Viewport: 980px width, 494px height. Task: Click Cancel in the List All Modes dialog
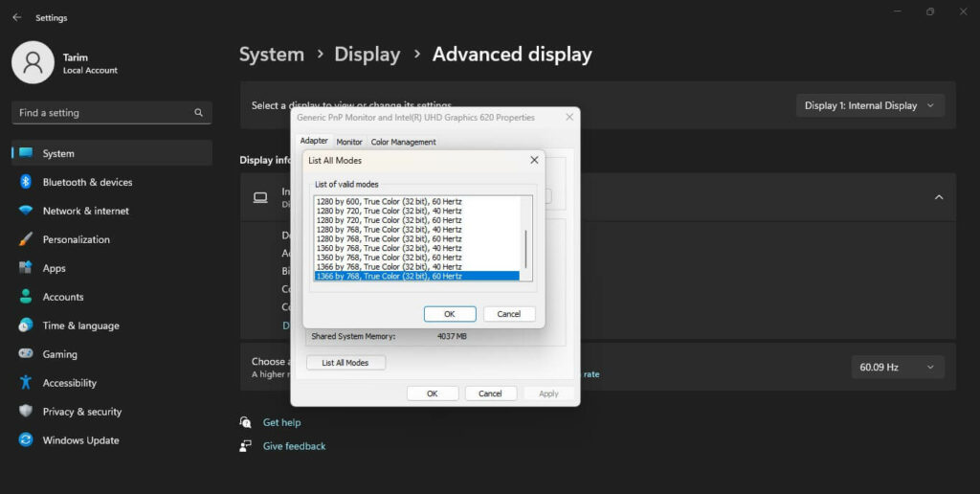[509, 314]
